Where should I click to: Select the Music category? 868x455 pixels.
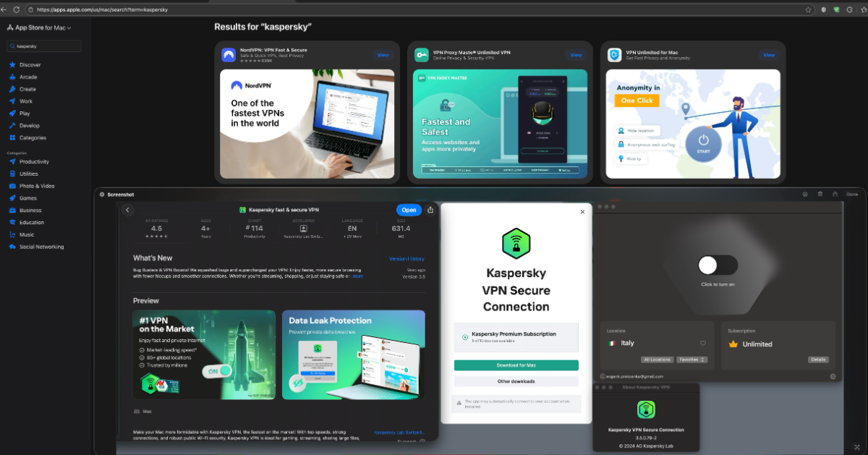coord(22,234)
